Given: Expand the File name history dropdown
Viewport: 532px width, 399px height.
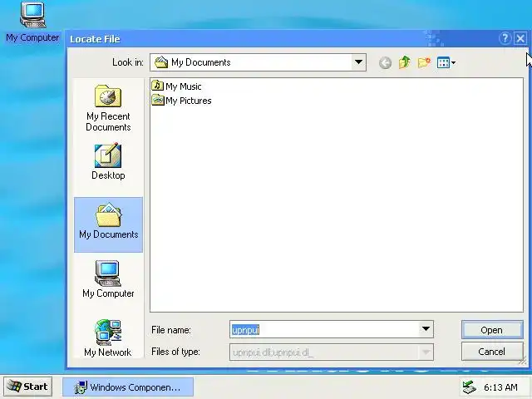Looking at the screenshot, I should [426, 329].
